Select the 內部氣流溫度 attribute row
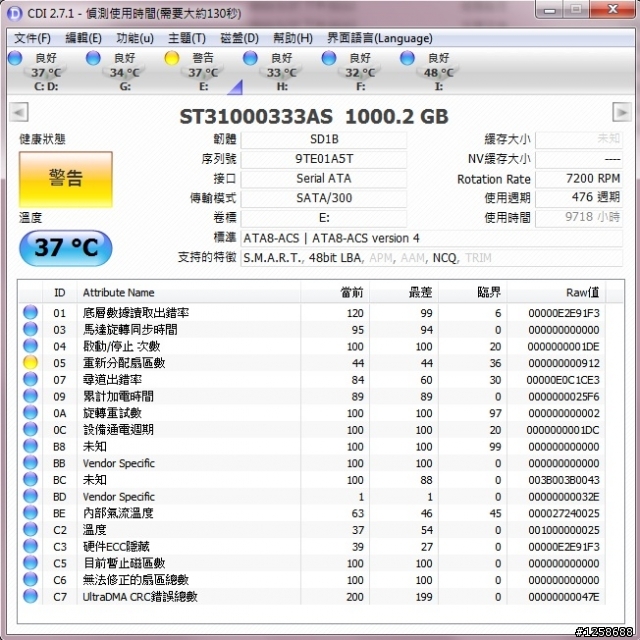The width and height of the screenshot is (640, 640). click(x=312, y=513)
